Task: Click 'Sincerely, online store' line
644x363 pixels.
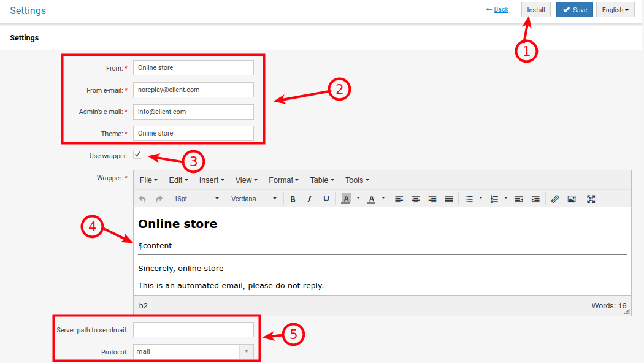Action: (x=181, y=269)
